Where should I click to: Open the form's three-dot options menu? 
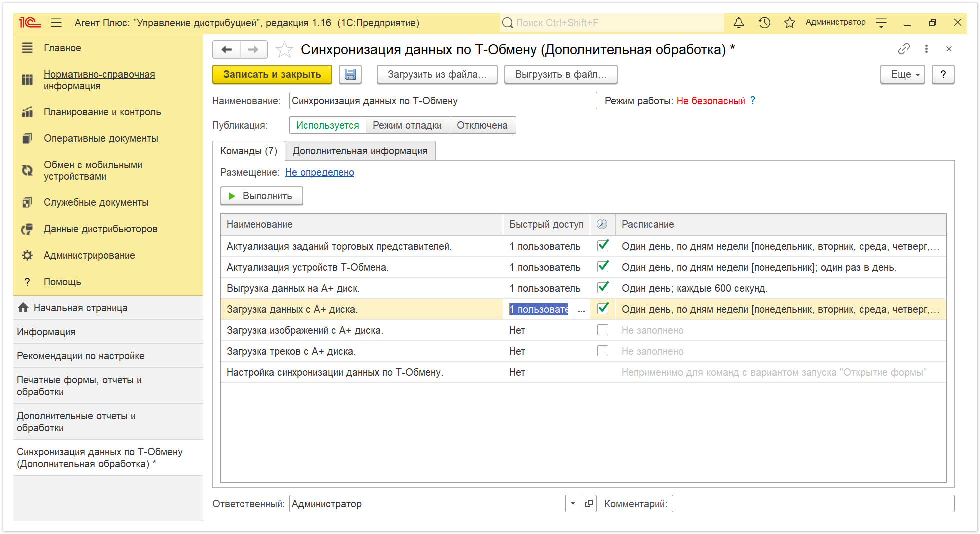[926, 49]
